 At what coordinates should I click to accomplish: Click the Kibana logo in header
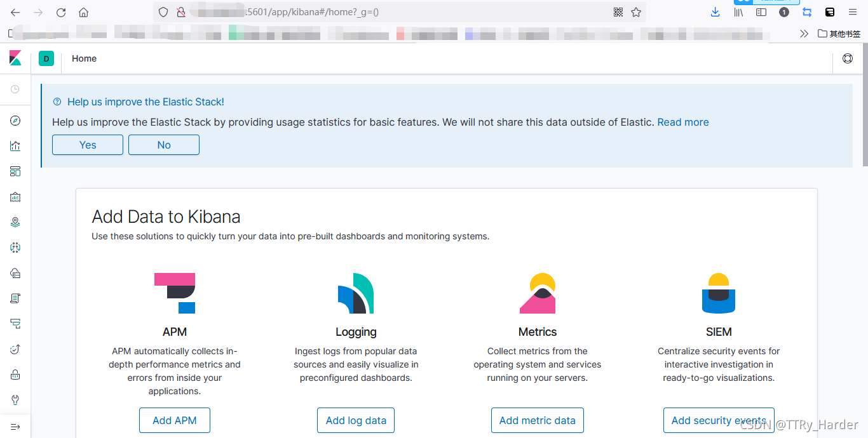15,58
